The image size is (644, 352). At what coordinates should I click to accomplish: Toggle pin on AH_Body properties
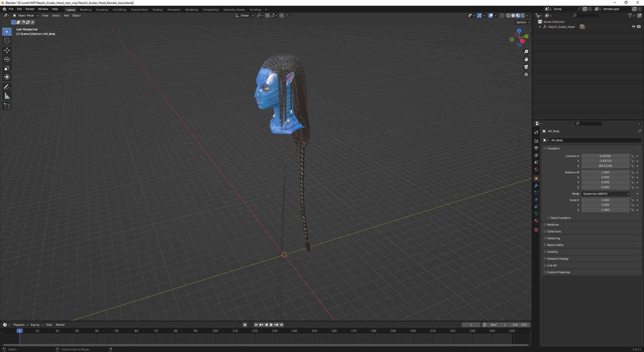point(639,131)
